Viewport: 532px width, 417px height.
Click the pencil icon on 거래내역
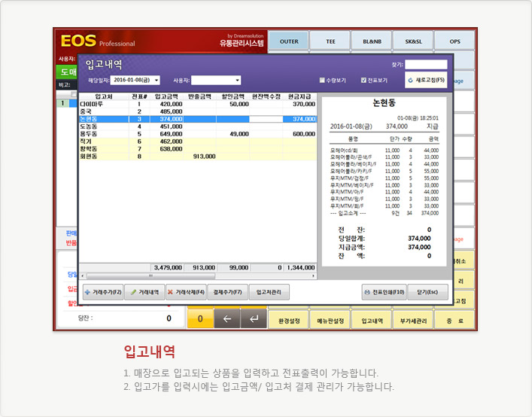(134, 292)
